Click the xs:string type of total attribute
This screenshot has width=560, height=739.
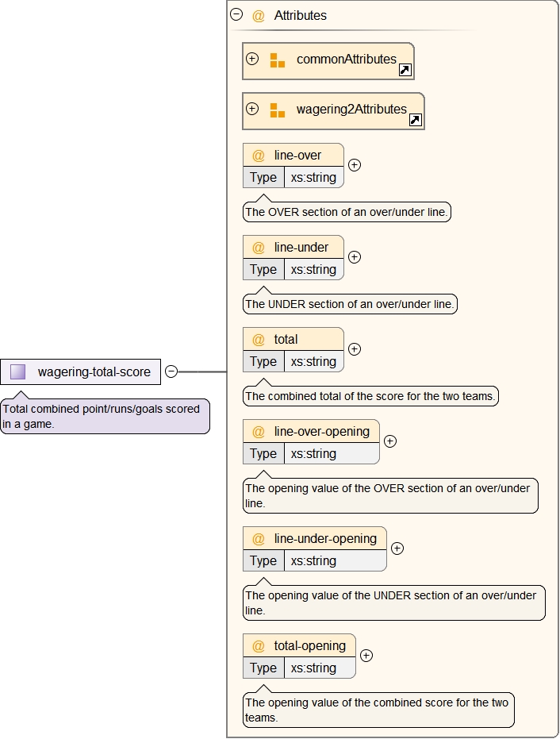point(313,361)
